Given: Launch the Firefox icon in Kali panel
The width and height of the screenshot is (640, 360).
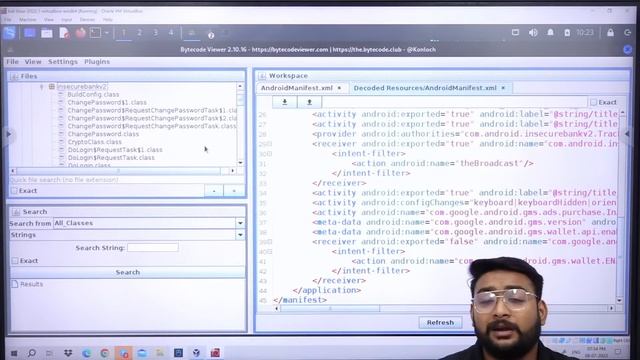Looking at the screenshot, I should click(80, 33).
